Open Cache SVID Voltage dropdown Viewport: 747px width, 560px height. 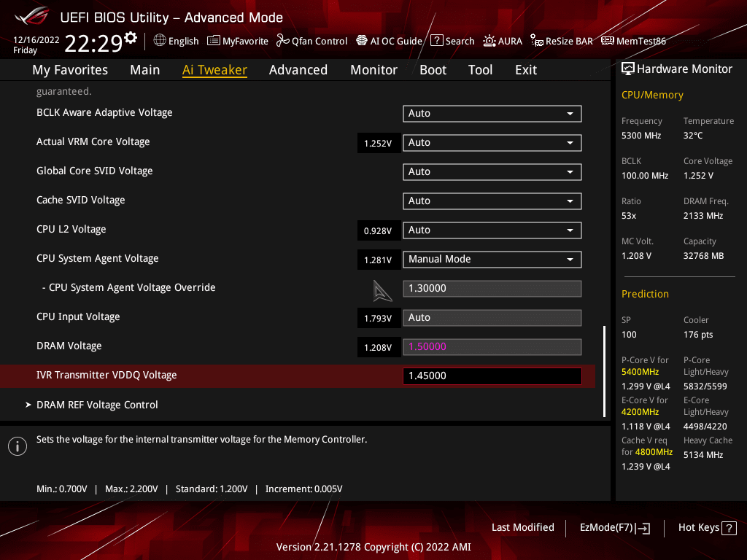[x=492, y=201]
